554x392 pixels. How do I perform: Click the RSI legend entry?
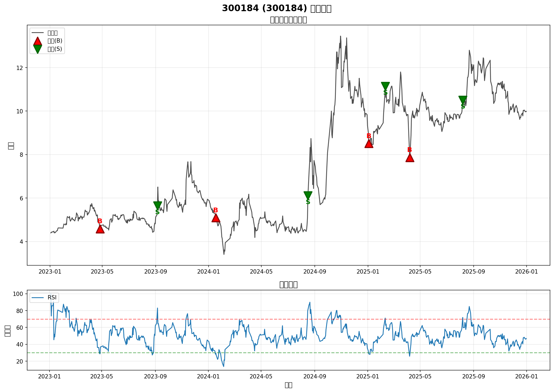(52, 298)
